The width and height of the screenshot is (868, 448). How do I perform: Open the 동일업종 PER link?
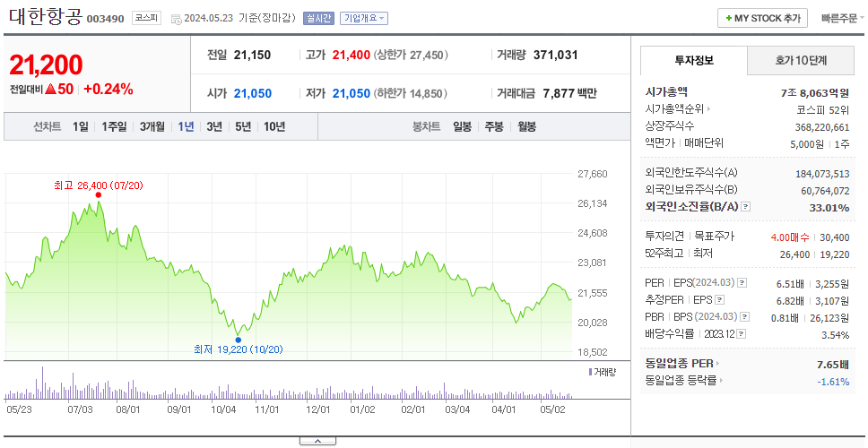679,364
